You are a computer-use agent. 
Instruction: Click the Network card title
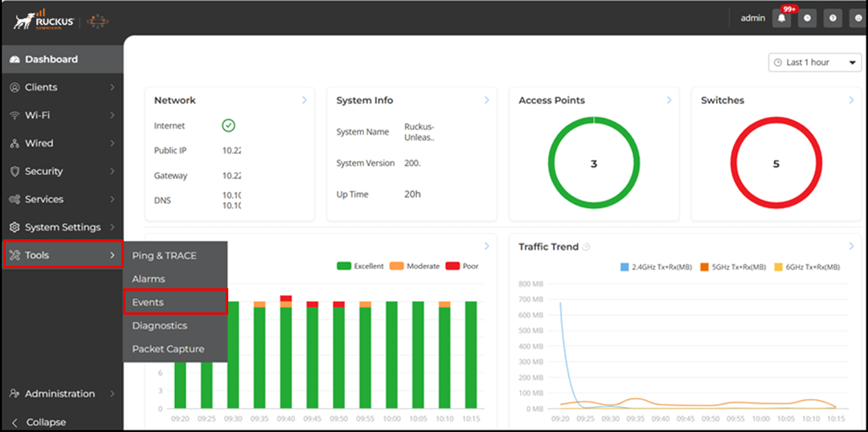pos(175,100)
